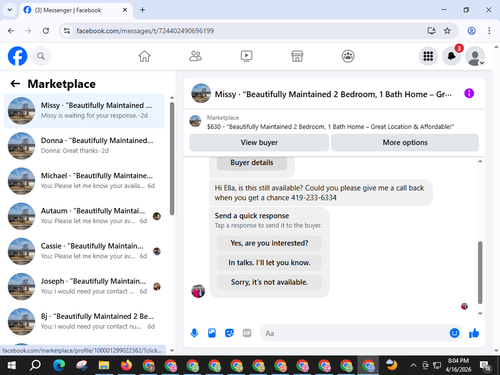The height and width of the screenshot is (375, 500).
Task: Open Notifications bell with 3 badge
Action: 452,56
